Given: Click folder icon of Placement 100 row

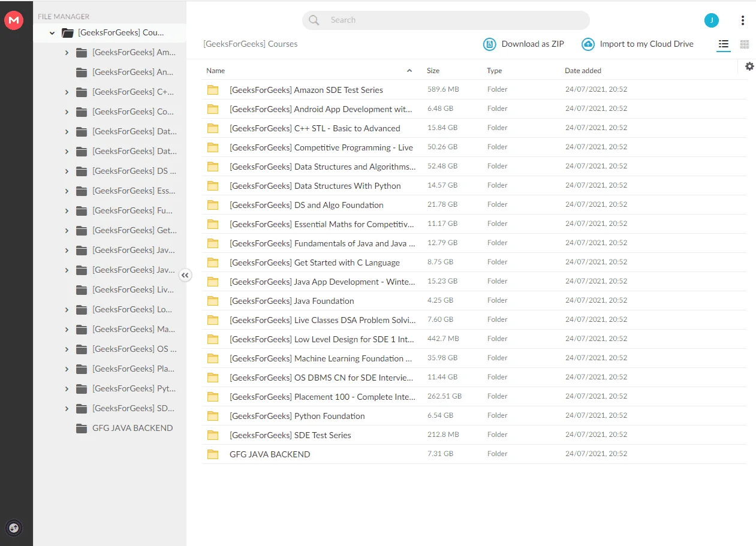Looking at the screenshot, I should coord(213,397).
